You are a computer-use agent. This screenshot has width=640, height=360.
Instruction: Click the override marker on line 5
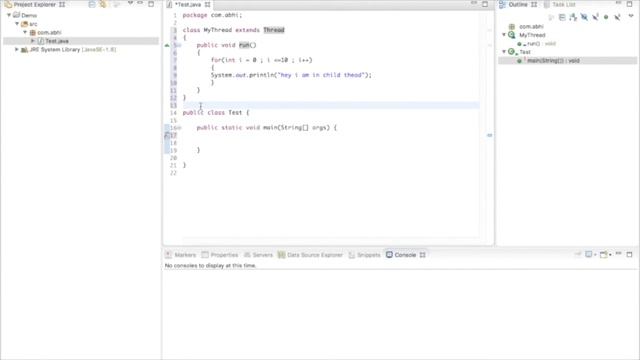pos(167,45)
